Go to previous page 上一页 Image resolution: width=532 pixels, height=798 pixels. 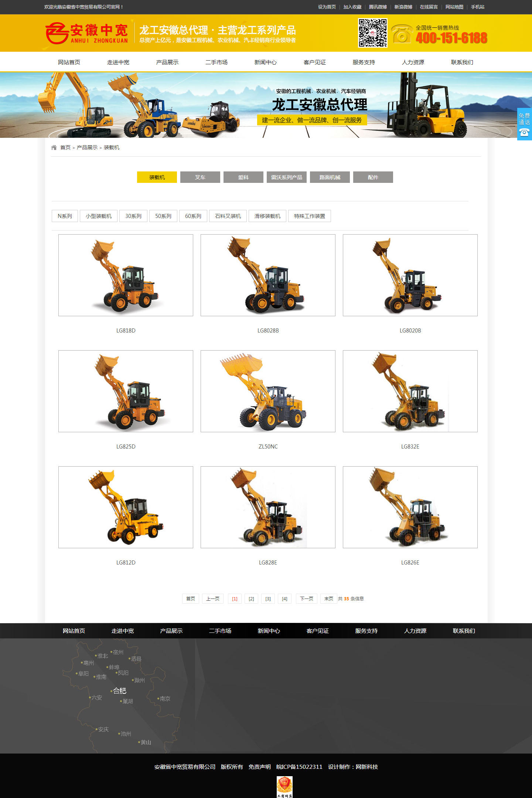(x=213, y=598)
